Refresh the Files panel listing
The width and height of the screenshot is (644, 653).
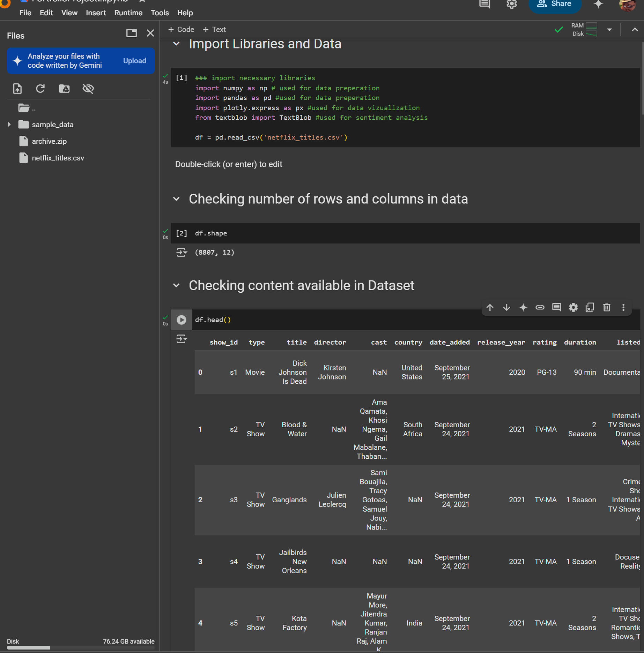tap(40, 89)
